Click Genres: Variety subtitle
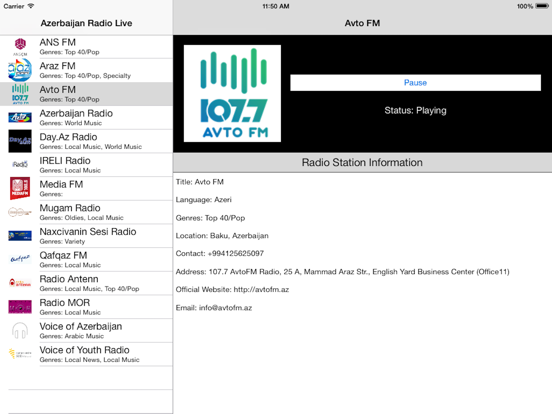Image resolution: width=552 pixels, height=414 pixels. [x=62, y=242]
